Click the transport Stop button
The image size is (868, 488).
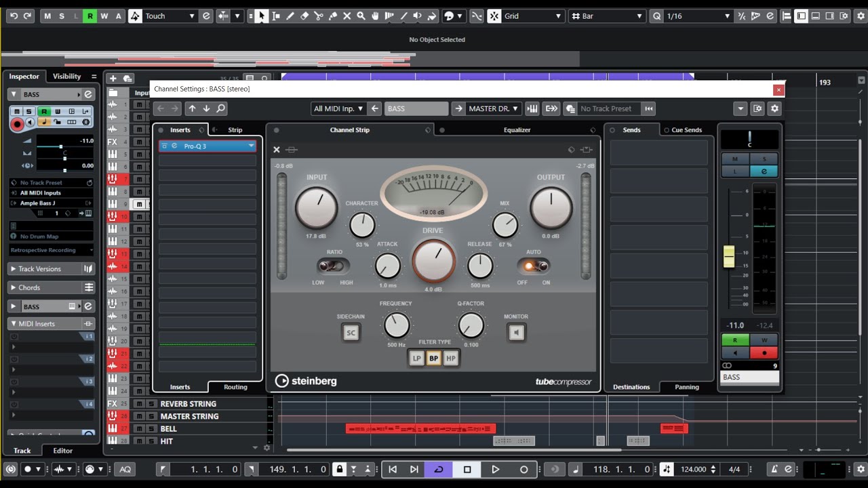pyautogui.click(x=467, y=469)
